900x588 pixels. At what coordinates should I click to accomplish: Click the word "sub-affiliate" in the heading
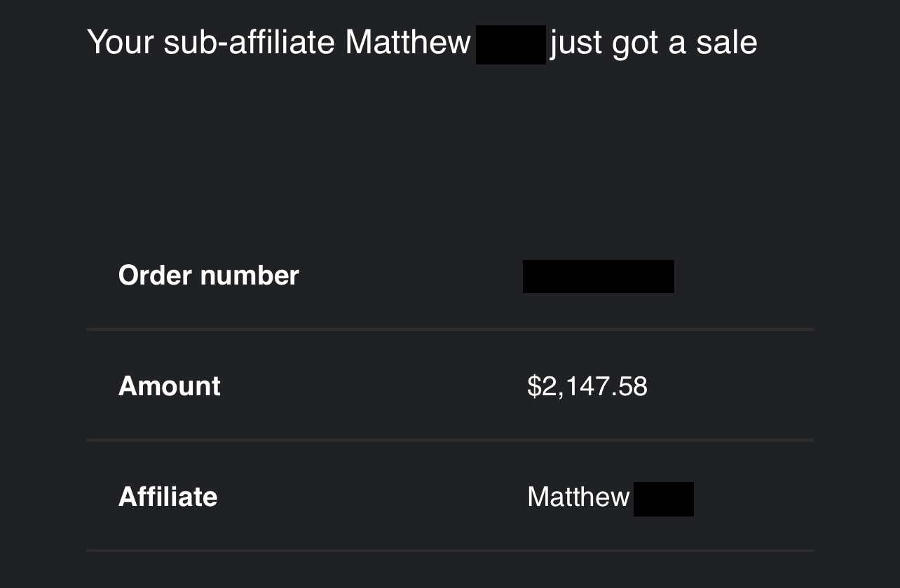[x=250, y=42]
